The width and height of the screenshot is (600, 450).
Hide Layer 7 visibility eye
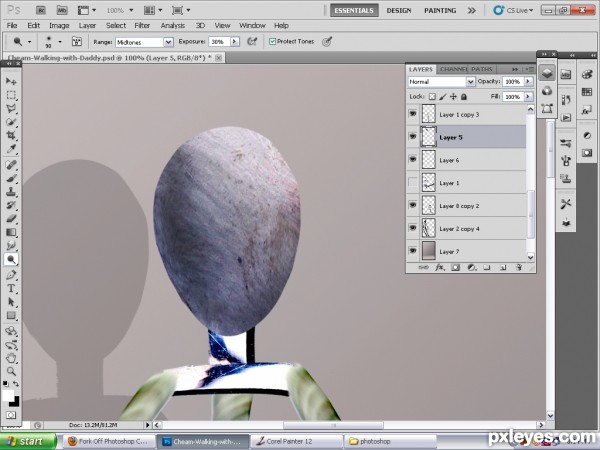[412, 251]
